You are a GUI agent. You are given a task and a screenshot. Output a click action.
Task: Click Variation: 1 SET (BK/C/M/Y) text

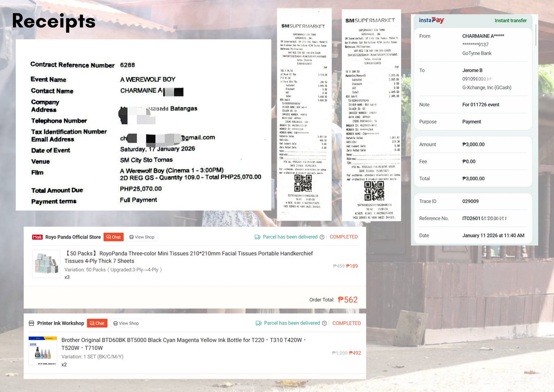coord(92,357)
